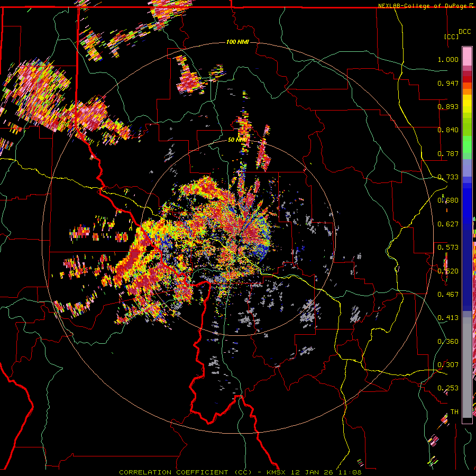The image size is (476, 476).
Task: Pick the bright green segment of the color bar
Action: pyautogui.click(x=467, y=144)
